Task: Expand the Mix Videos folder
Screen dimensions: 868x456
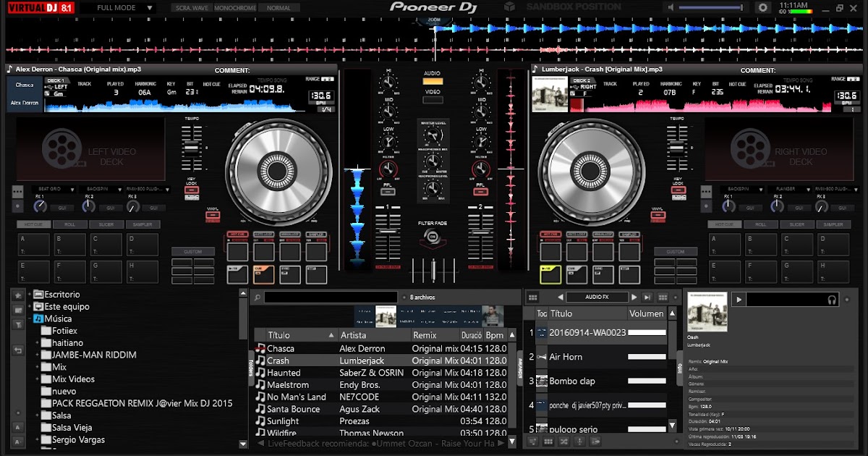Action: click(38, 379)
